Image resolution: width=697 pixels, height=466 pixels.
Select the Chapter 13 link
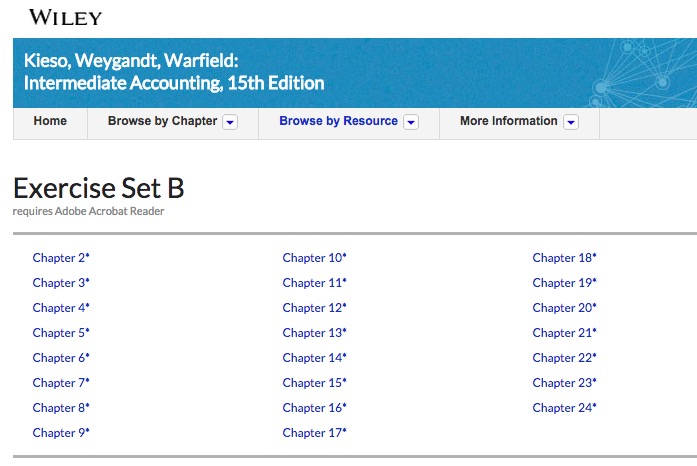point(314,333)
